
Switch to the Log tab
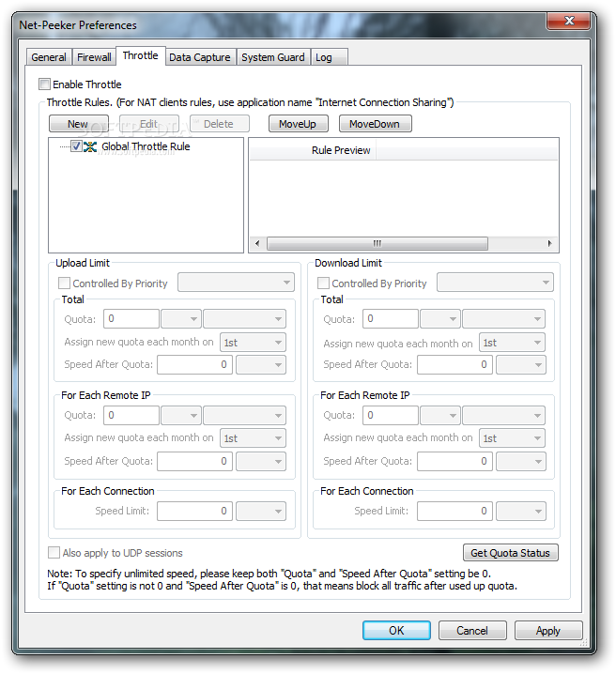tap(329, 57)
